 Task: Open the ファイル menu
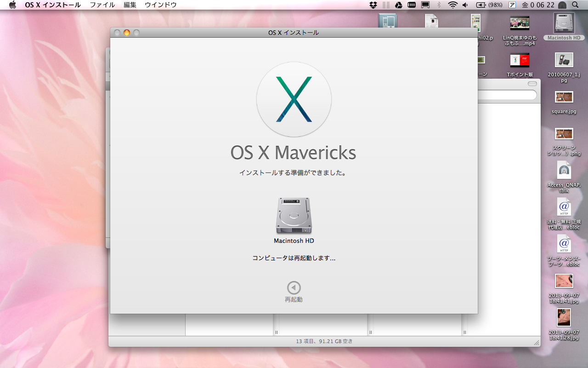tap(102, 5)
